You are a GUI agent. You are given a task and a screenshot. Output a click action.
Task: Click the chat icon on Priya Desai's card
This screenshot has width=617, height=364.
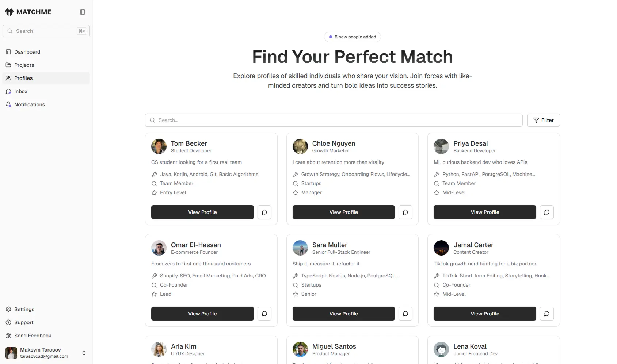[547, 212]
